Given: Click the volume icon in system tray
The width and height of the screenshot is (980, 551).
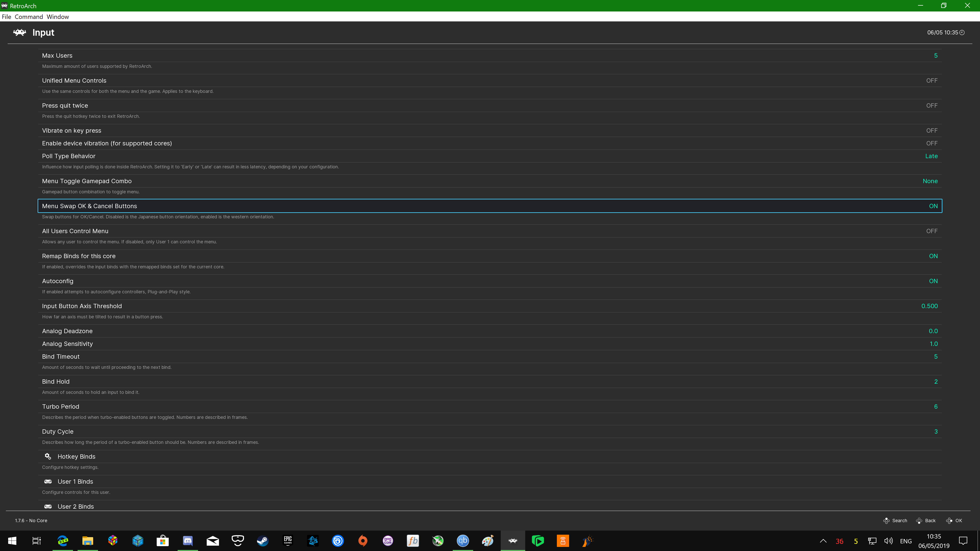Looking at the screenshot, I should (889, 541).
